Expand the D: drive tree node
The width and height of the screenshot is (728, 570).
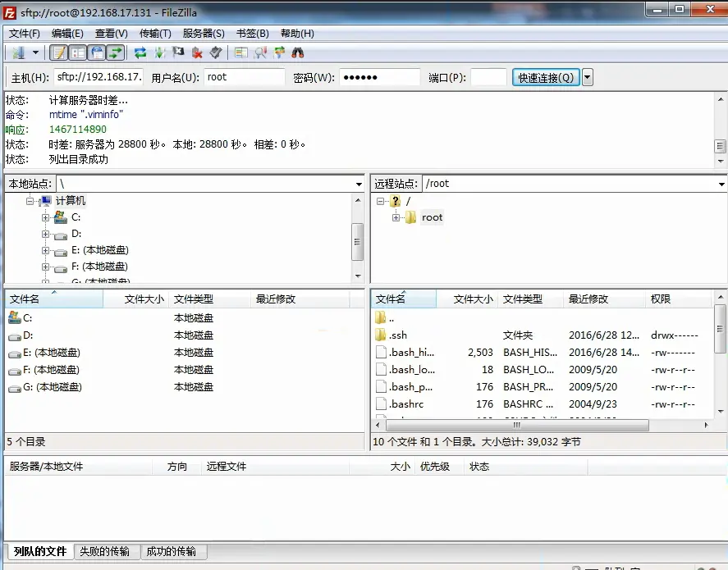(x=45, y=235)
